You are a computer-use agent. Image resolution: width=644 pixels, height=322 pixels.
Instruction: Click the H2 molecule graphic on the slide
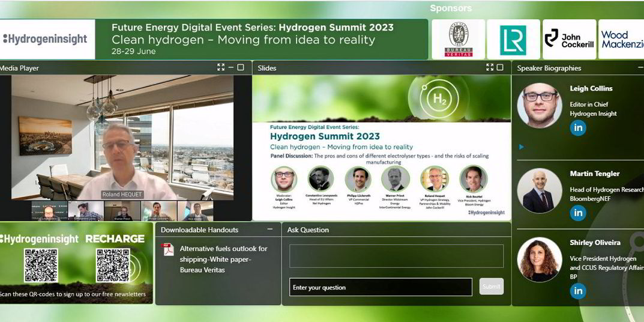click(x=439, y=99)
